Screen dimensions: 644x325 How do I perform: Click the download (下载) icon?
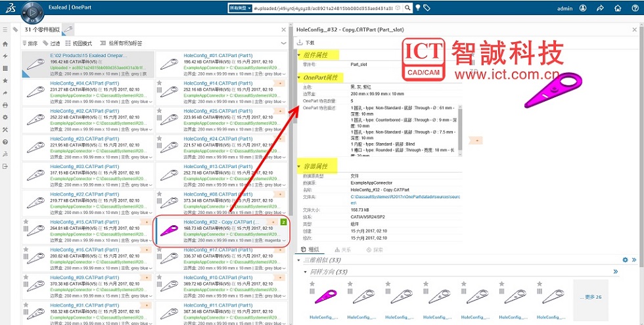pos(300,42)
